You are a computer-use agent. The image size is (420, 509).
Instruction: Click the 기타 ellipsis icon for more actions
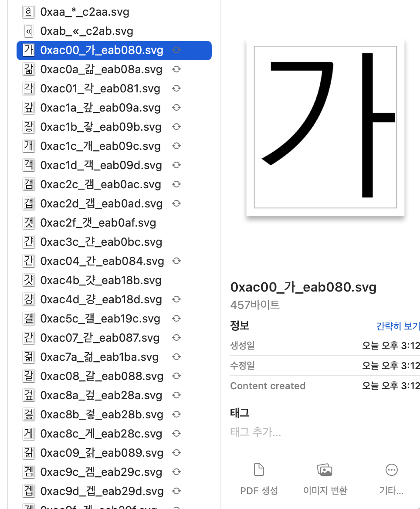click(x=391, y=470)
